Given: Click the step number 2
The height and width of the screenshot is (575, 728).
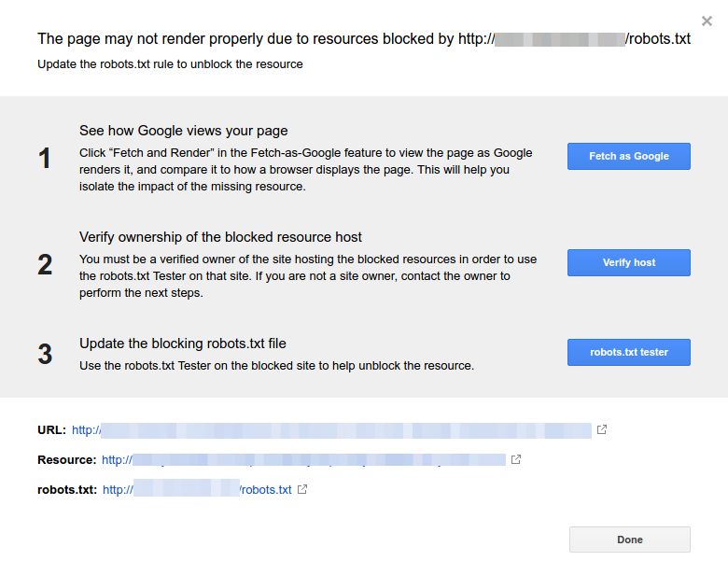Looking at the screenshot, I should pos(45,264).
